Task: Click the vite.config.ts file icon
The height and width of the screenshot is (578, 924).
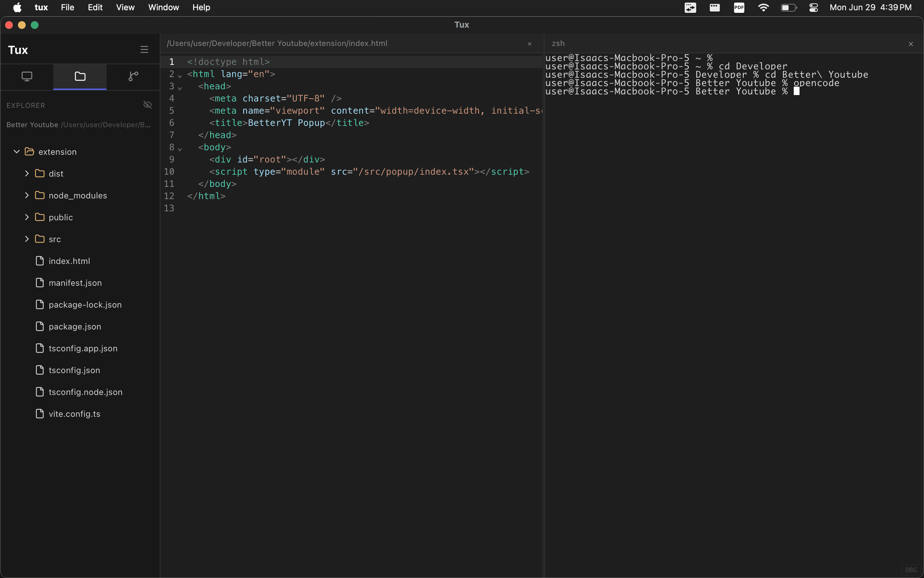Action: 40,414
